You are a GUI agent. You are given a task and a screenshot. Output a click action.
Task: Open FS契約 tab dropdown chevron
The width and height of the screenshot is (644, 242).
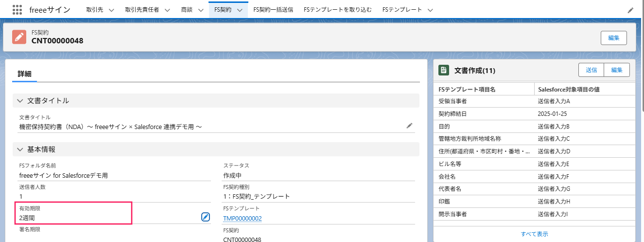coord(240,10)
